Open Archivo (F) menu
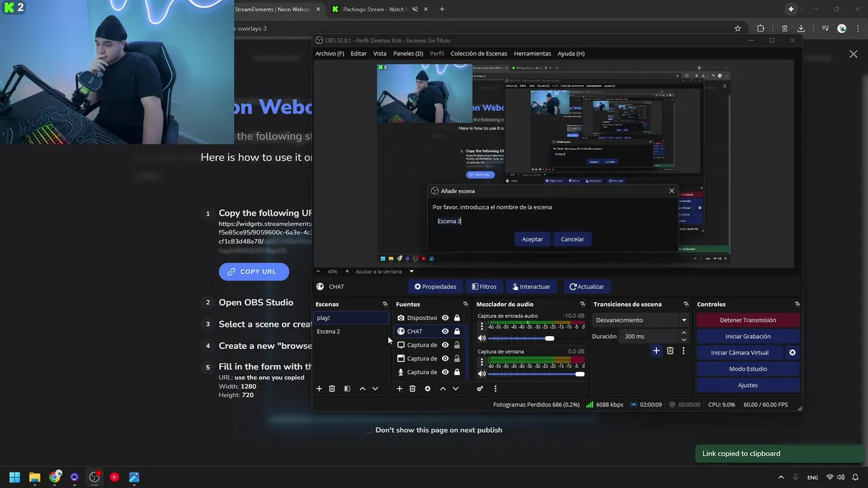Image resolution: width=868 pixels, height=488 pixels. click(x=330, y=54)
